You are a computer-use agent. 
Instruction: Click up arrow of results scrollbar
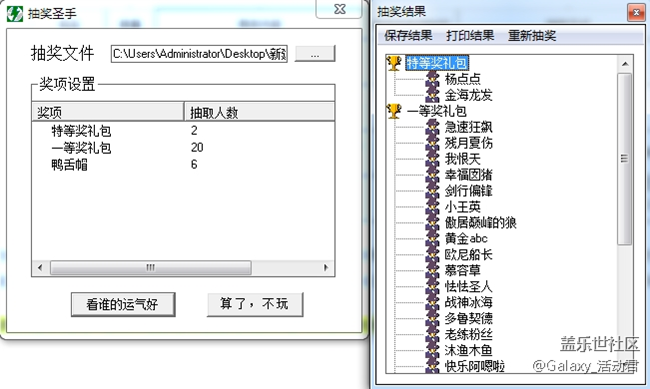(625, 64)
